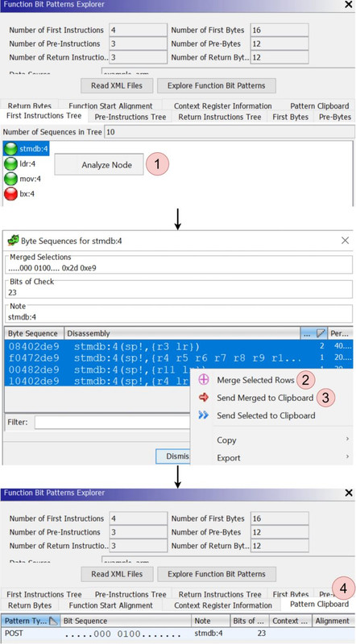
Task: Sort by Disassembly column header
Action: click(x=182, y=333)
